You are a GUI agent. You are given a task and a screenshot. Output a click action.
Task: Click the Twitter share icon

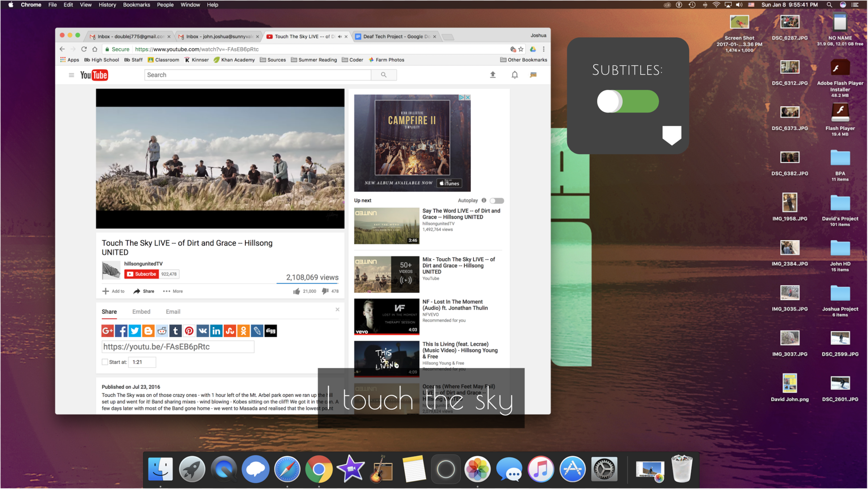[x=135, y=331]
